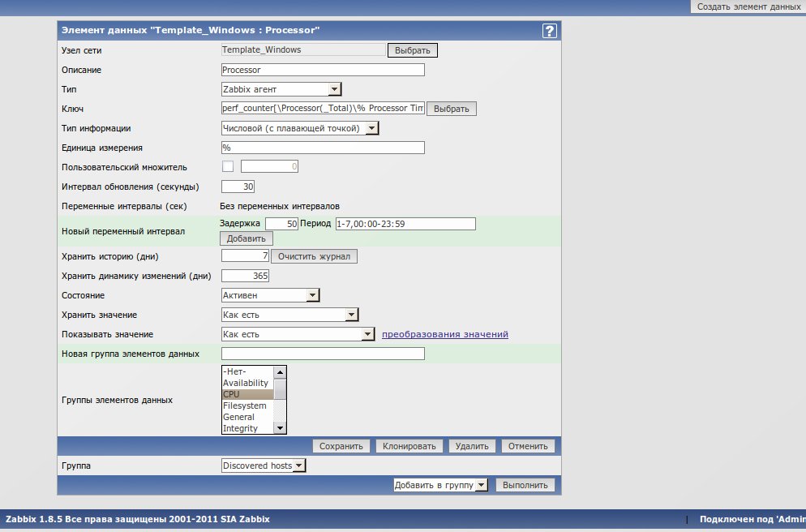The image size is (806, 532).
Task: Click the help question mark icon
Action: (x=549, y=31)
